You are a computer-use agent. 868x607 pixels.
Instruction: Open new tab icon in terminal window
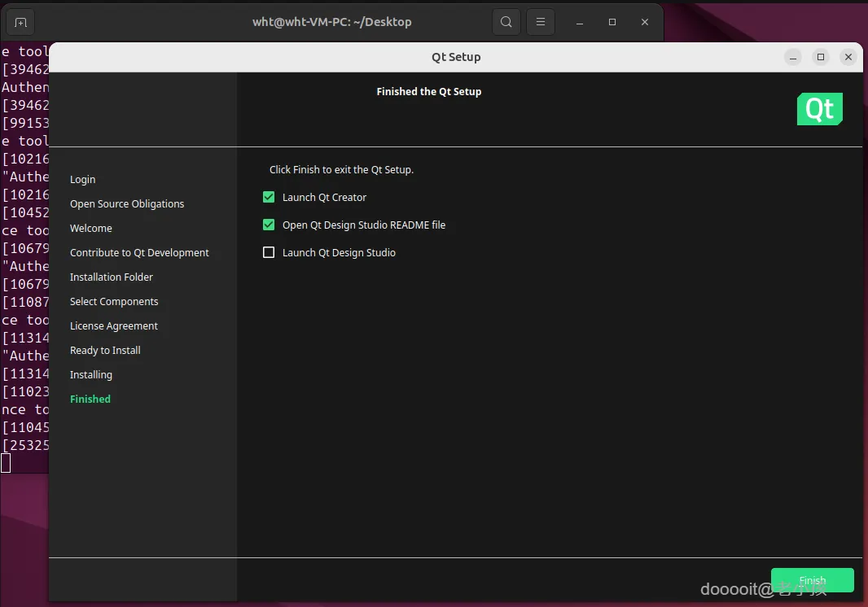[x=20, y=22]
